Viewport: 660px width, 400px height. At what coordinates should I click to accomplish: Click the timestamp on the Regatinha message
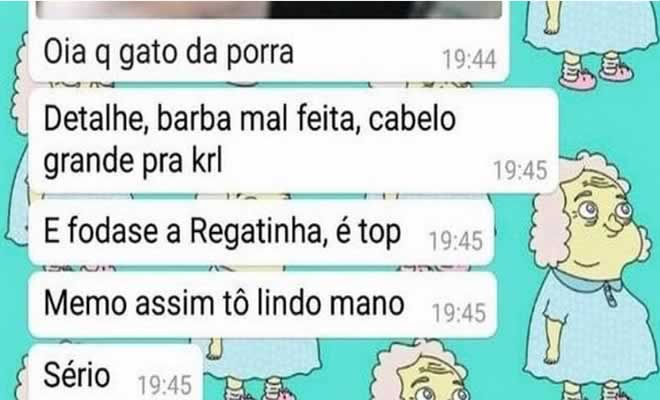click(x=456, y=241)
